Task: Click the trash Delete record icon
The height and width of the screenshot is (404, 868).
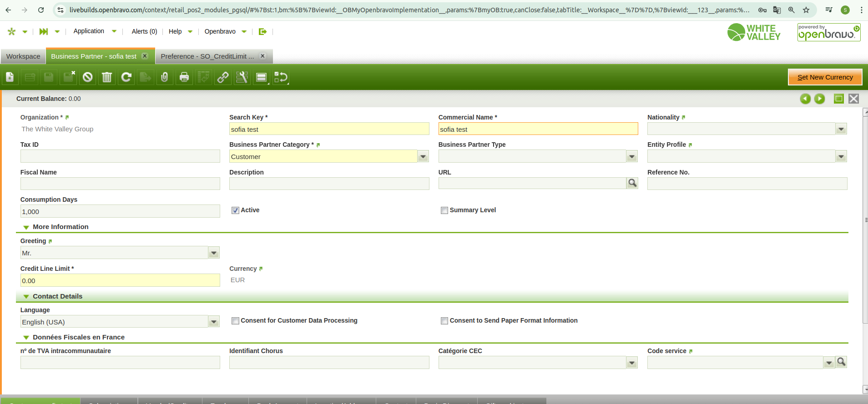Action: [107, 77]
